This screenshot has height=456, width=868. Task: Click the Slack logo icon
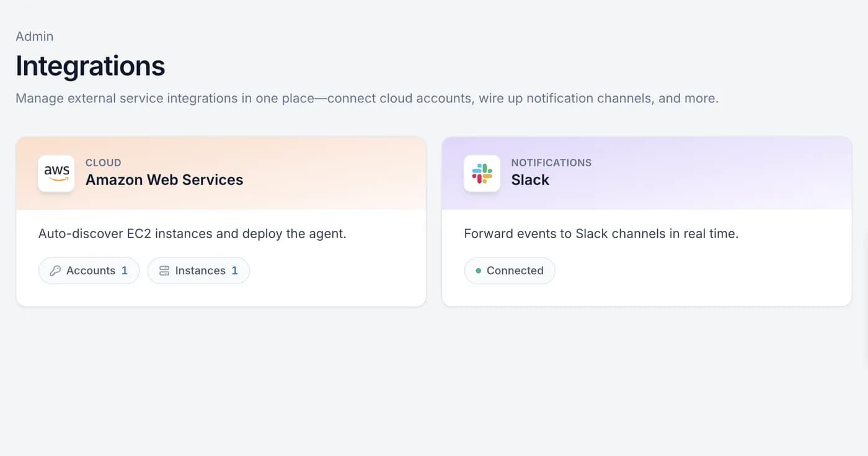[x=482, y=173]
